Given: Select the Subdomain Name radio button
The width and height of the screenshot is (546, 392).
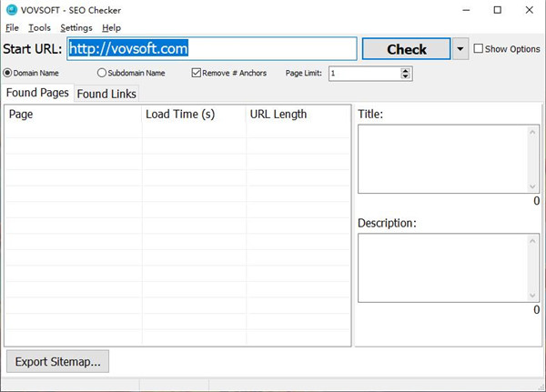Looking at the screenshot, I should (101, 73).
